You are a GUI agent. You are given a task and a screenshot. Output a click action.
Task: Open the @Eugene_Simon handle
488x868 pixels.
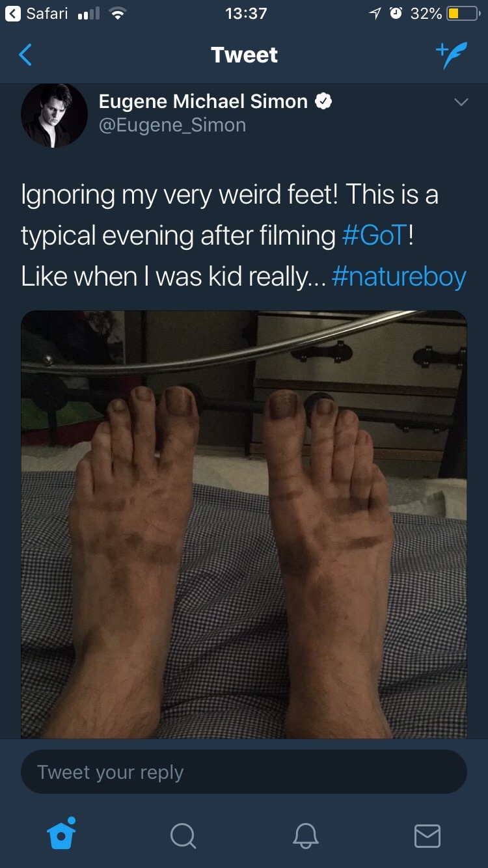[172, 125]
